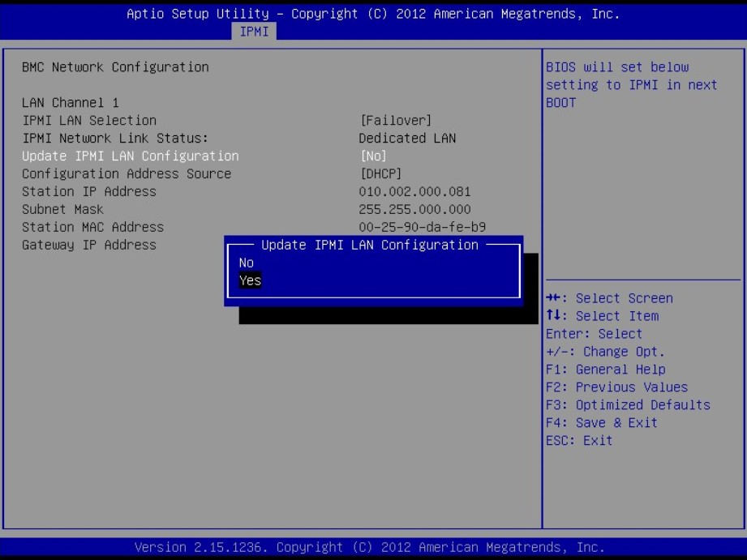
Task: Select the IPMI tab
Action: (254, 32)
